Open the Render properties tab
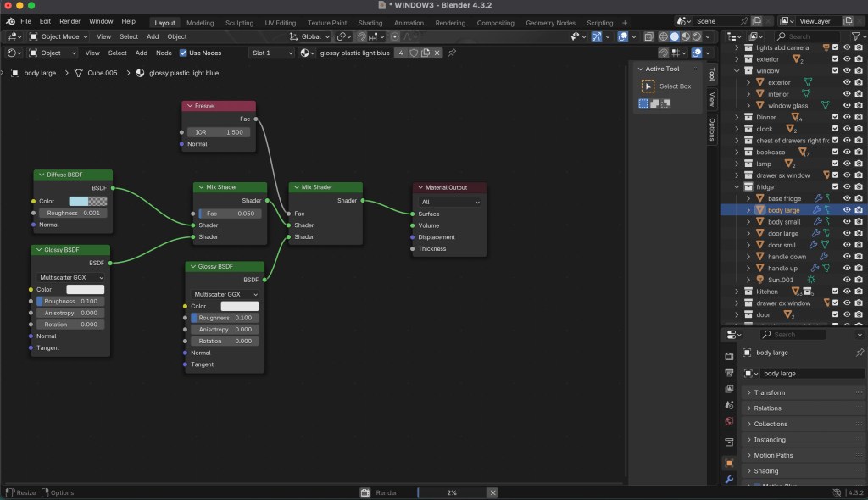Viewport: 868px width, 500px height. (x=729, y=357)
